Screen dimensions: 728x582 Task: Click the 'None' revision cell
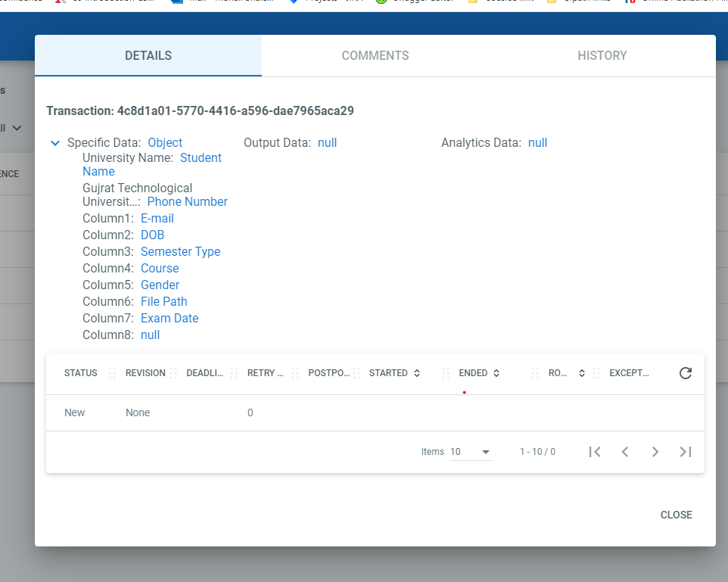pos(138,412)
